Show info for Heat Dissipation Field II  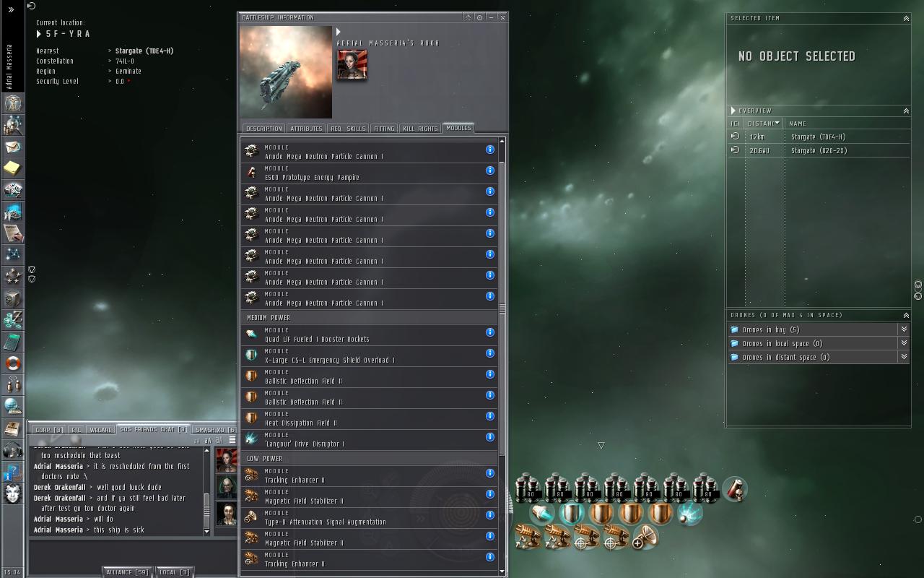coord(489,416)
